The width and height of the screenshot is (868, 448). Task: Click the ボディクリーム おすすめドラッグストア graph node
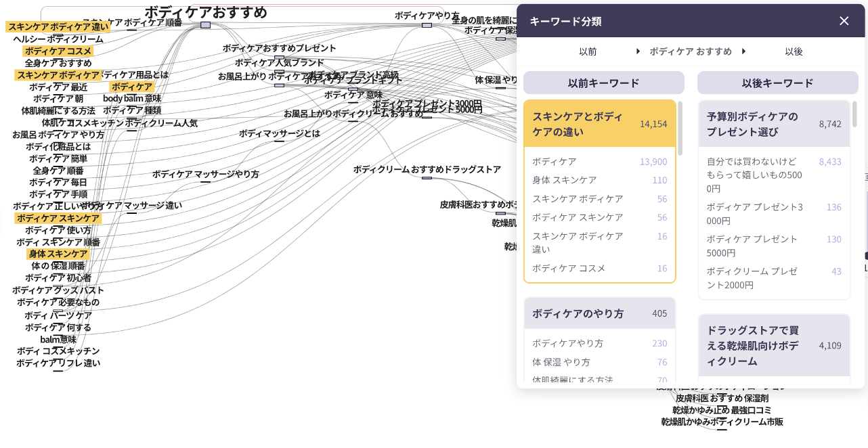tap(427, 170)
